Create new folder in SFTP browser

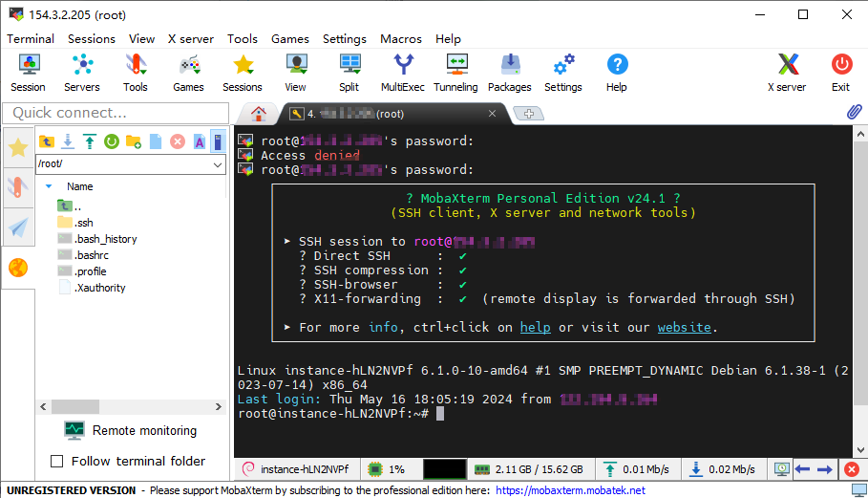coord(134,141)
